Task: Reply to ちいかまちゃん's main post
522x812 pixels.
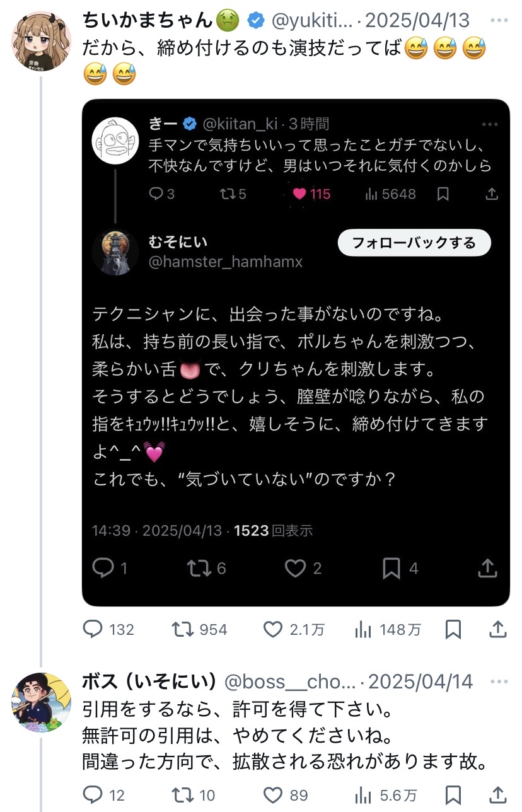Action: click(x=95, y=629)
